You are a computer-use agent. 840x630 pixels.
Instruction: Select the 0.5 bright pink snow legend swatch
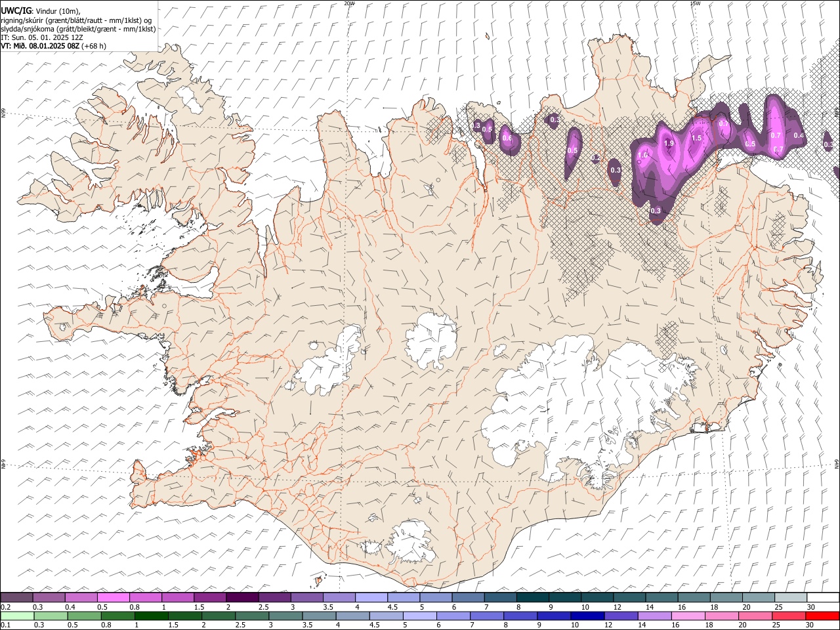pos(113,597)
